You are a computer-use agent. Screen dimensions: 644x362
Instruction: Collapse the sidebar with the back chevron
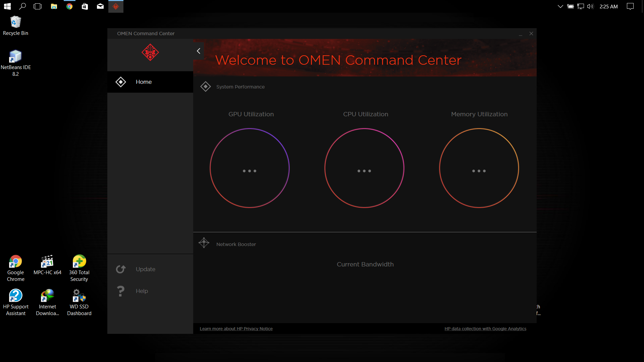[x=199, y=51]
